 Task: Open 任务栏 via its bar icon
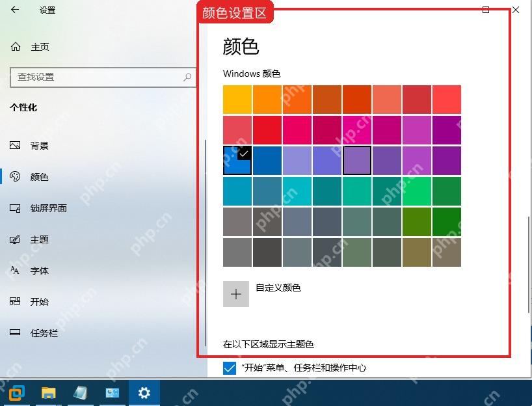pyautogui.click(x=15, y=332)
